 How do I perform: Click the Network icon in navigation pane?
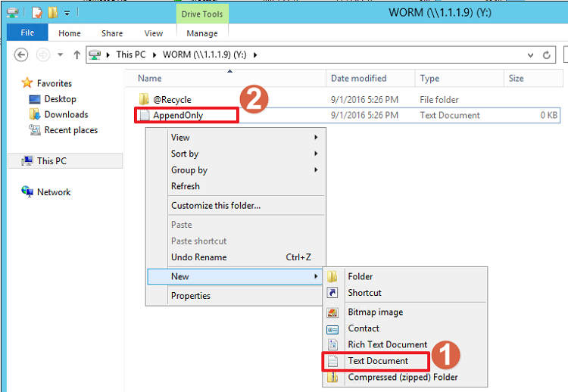click(x=28, y=192)
